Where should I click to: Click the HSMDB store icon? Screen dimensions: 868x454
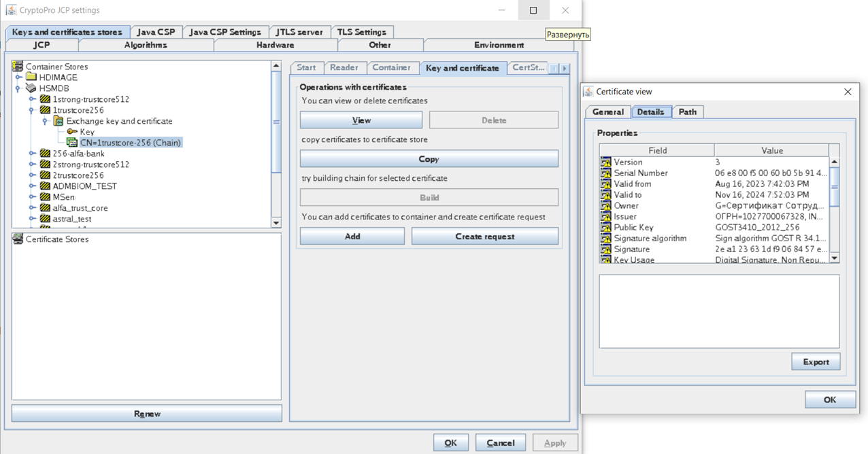point(30,88)
